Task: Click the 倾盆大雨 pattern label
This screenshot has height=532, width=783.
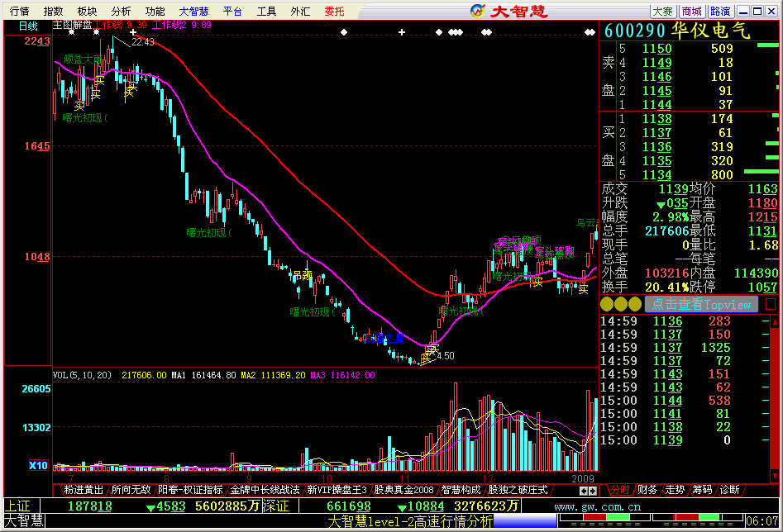Action: [x=84, y=59]
